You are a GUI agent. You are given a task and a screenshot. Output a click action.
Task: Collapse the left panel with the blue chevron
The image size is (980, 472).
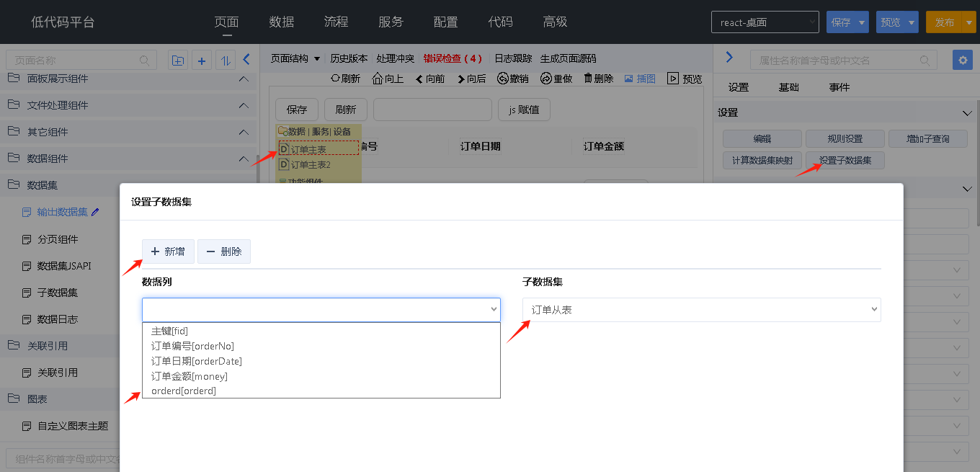coord(246,59)
